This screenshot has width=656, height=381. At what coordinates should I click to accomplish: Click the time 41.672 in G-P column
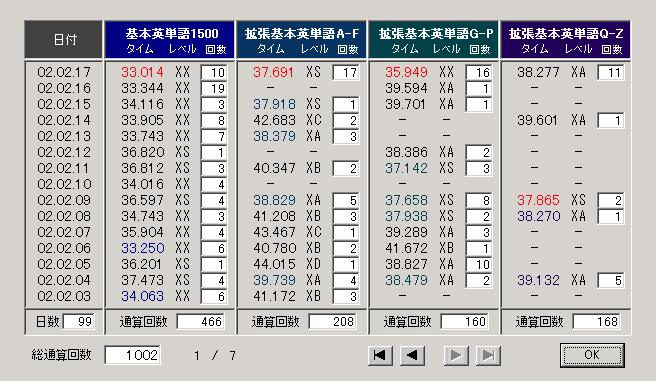point(406,248)
